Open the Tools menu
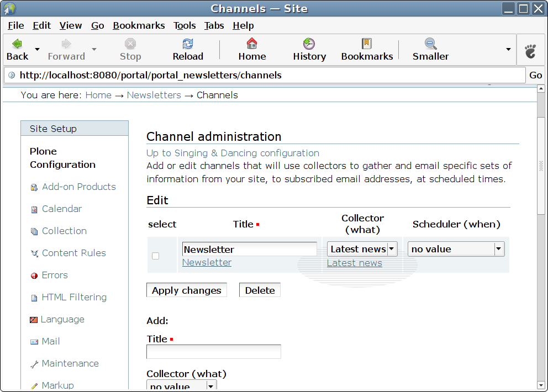This screenshot has height=392, width=548. [185, 25]
